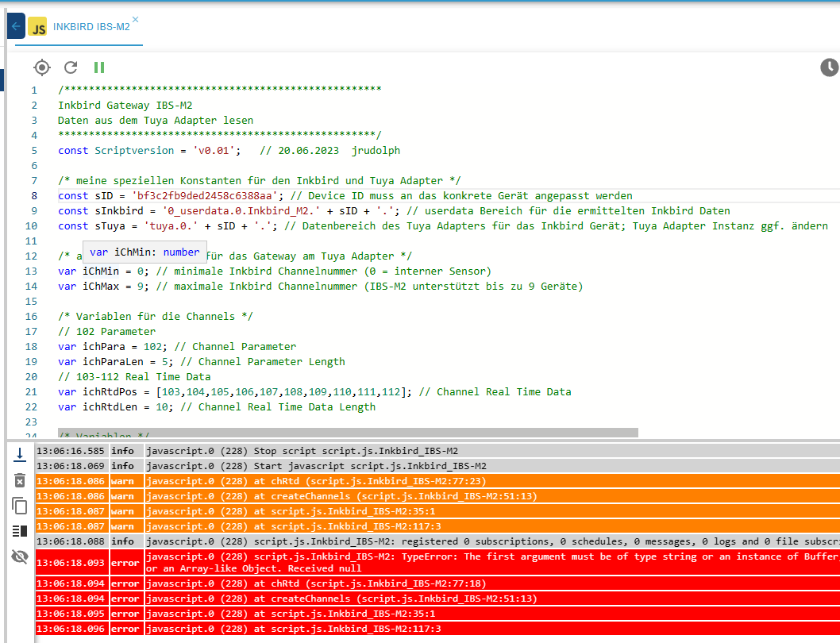Select line number 8 in gutter
The height and width of the screenshot is (643, 840).
click(x=34, y=196)
